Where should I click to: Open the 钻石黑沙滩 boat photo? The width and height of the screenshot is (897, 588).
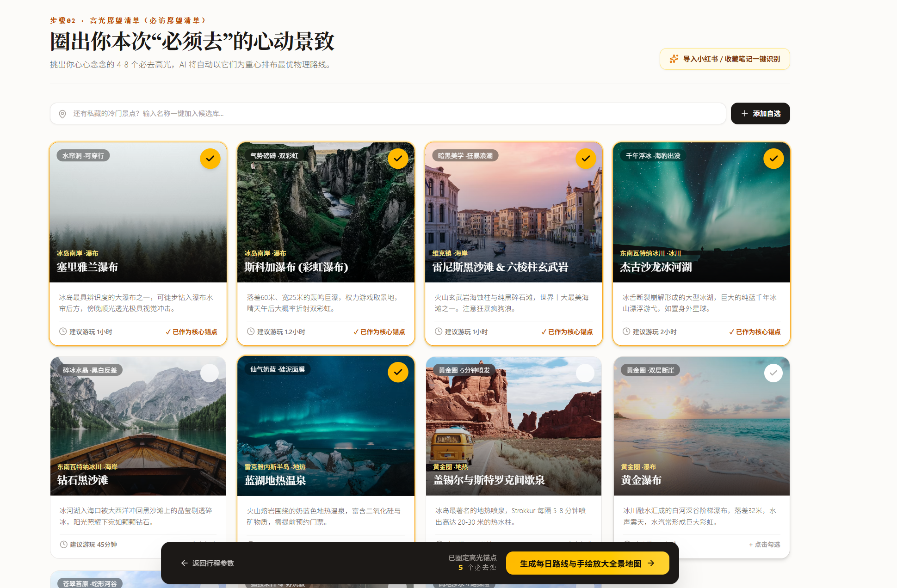click(138, 426)
